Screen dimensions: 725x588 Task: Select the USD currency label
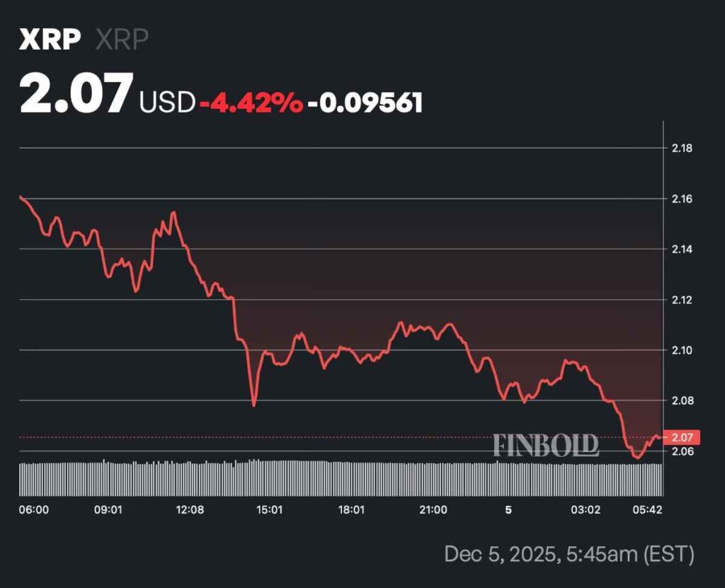[167, 103]
